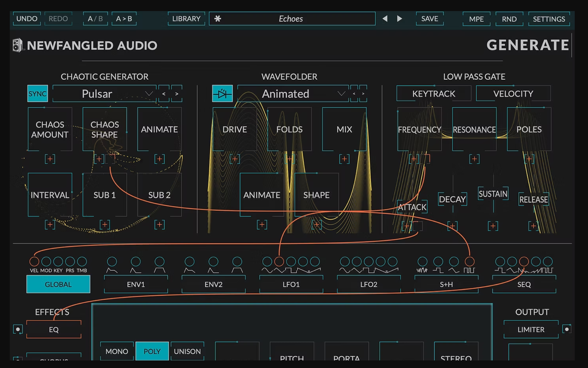The width and height of the screenshot is (588, 368).
Task: Click the wavefolder diode icon beside Animated
Action: coord(222,93)
